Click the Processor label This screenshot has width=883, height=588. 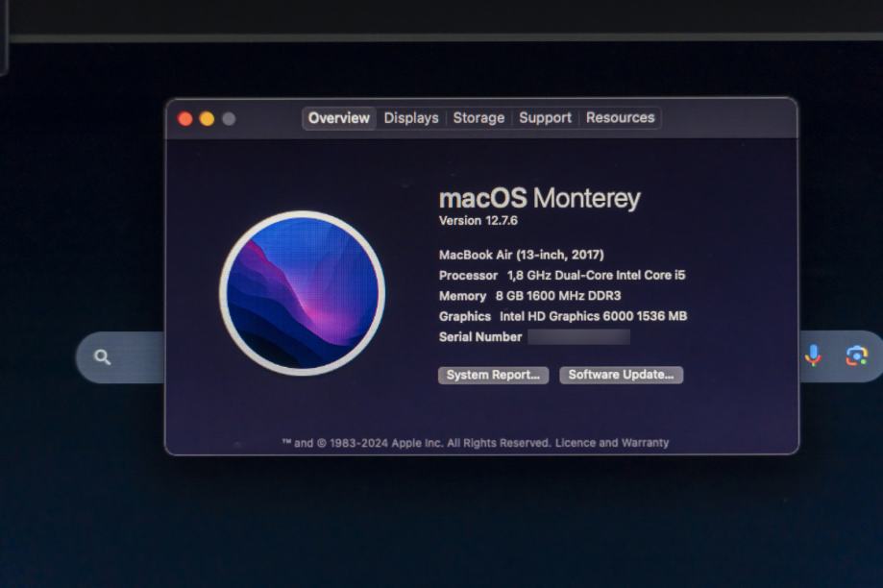[x=468, y=276]
